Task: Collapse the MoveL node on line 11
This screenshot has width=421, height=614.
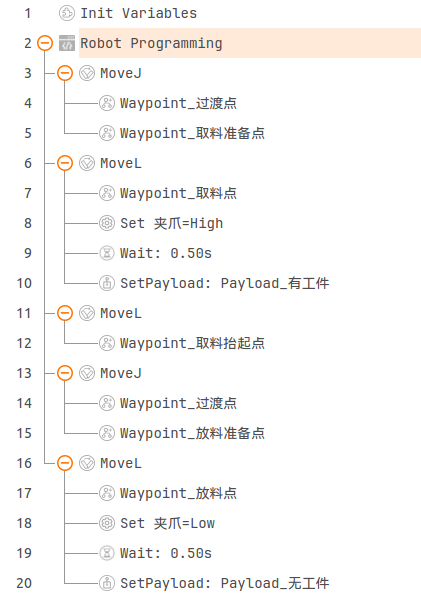Action: [65, 313]
